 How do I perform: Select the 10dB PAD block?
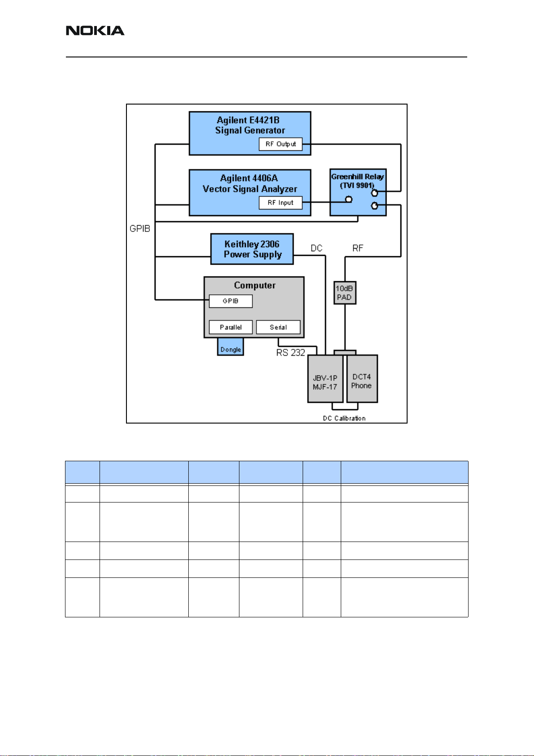tap(345, 293)
